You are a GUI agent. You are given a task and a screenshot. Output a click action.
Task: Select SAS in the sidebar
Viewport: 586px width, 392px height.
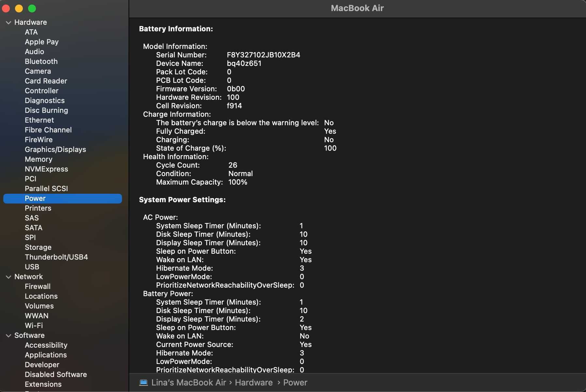click(x=32, y=218)
